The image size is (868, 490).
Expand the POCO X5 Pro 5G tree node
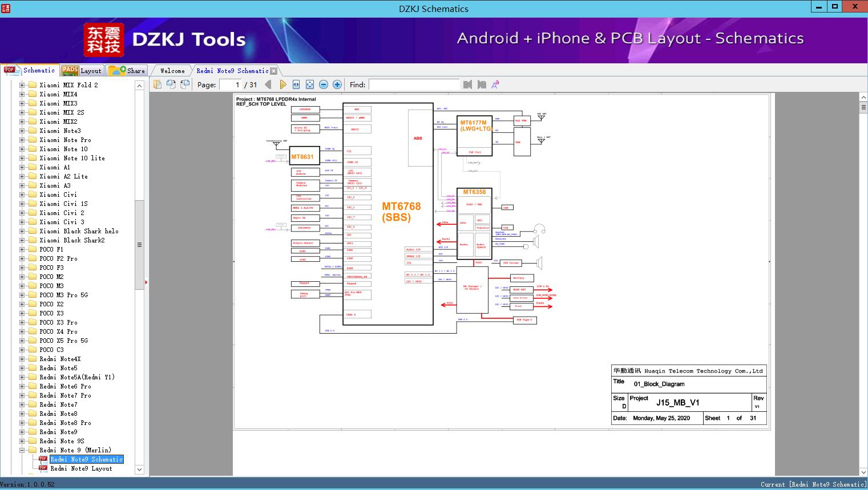click(22, 341)
